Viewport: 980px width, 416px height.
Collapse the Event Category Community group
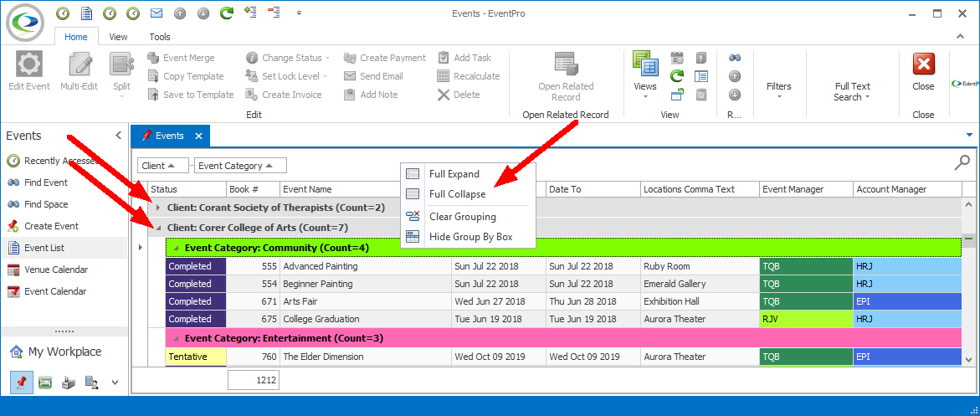click(177, 248)
